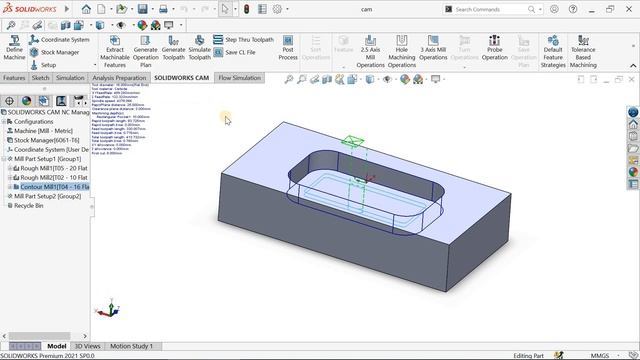This screenshot has height=360, width=640.
Task: Click Generate Operation Plan
Action: (x=145, y=52)
